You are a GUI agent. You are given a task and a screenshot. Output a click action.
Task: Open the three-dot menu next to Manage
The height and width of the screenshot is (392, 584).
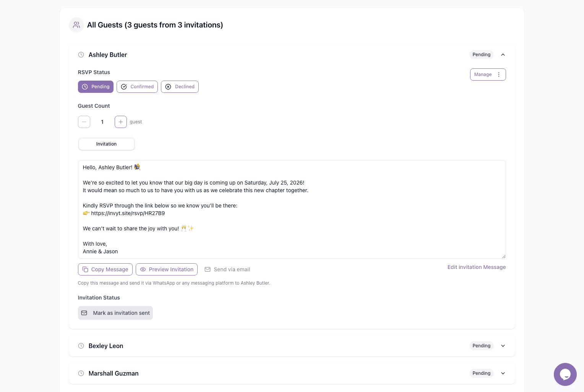[499, 75]
